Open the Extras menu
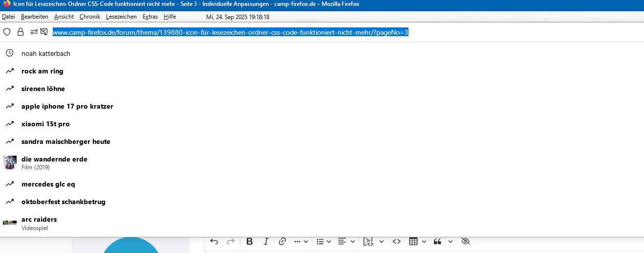The width and height of the screenshot is (644, 253). click(150, 17)
